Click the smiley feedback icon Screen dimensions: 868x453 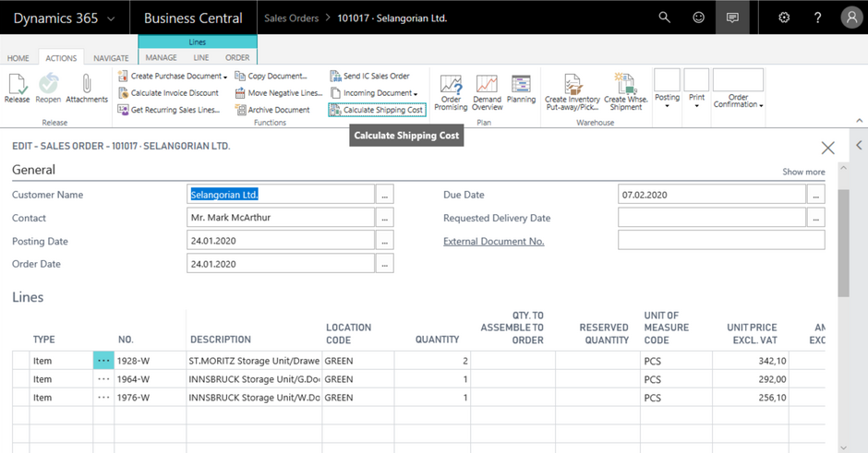[699, 18]
